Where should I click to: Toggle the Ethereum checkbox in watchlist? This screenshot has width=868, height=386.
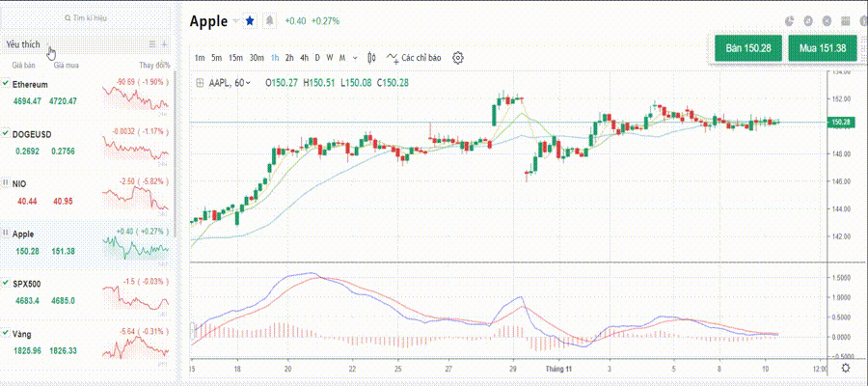pos(6,85)
